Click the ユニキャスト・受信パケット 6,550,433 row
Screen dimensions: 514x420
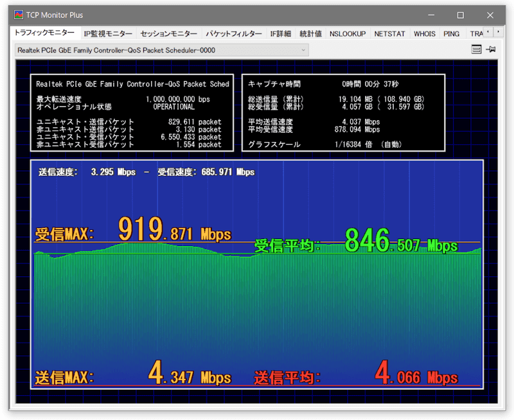click(129, 137)
